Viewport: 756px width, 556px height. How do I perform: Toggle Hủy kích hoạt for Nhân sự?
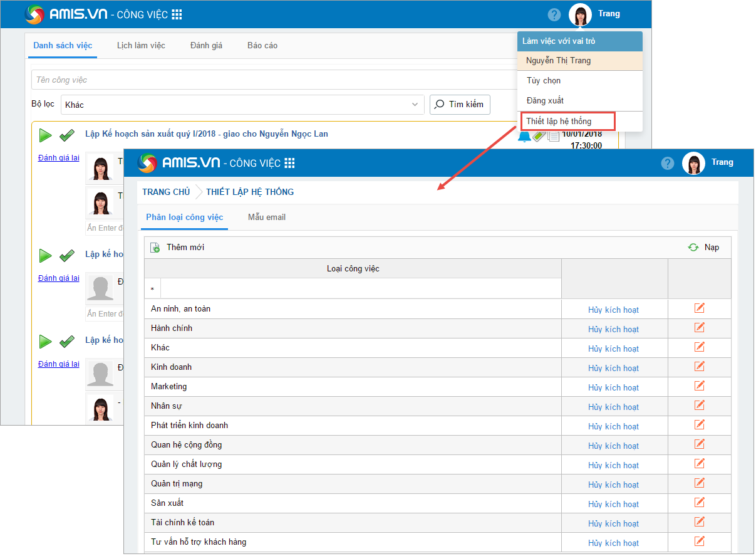[x=613, y=407]
